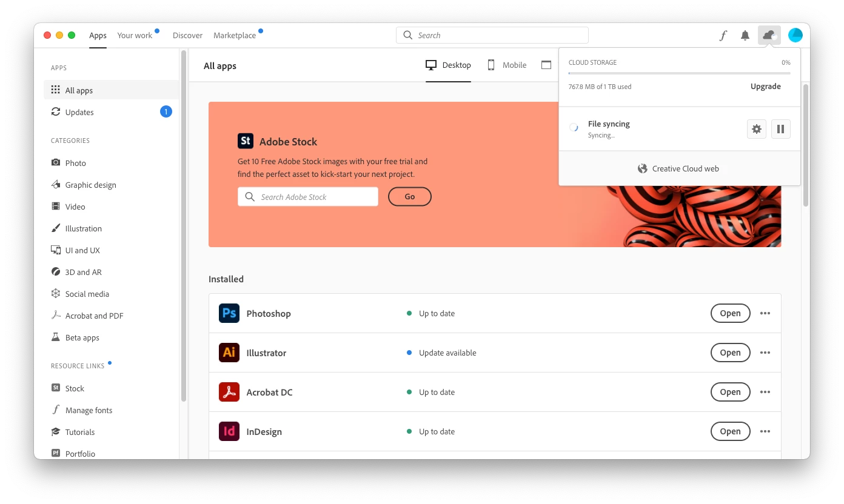Click the InDesign app icon

pyautogui.click(x=229, y=431)
